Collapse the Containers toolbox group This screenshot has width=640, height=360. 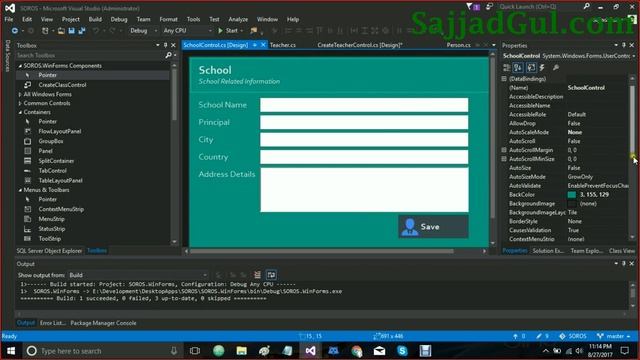tap(20, 112)
